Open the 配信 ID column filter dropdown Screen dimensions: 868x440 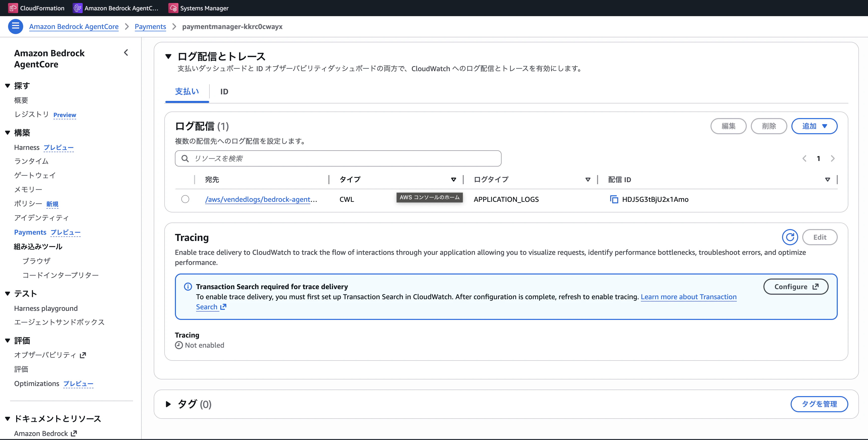827,180
